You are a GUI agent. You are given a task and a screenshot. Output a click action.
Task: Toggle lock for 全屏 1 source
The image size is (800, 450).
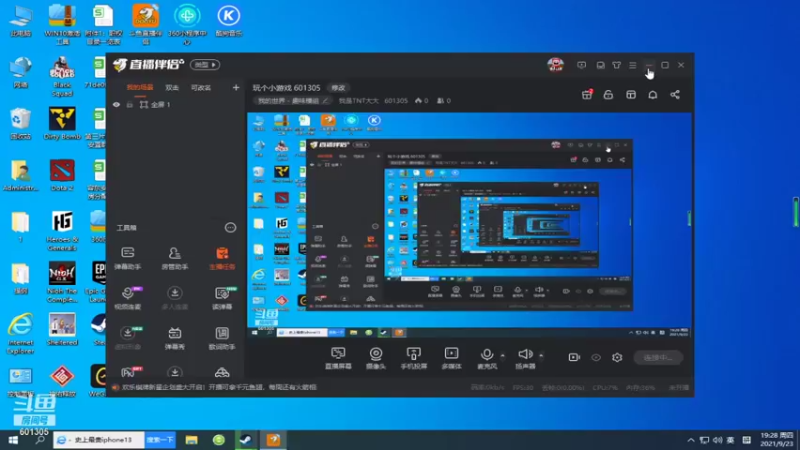pos(130,105)
